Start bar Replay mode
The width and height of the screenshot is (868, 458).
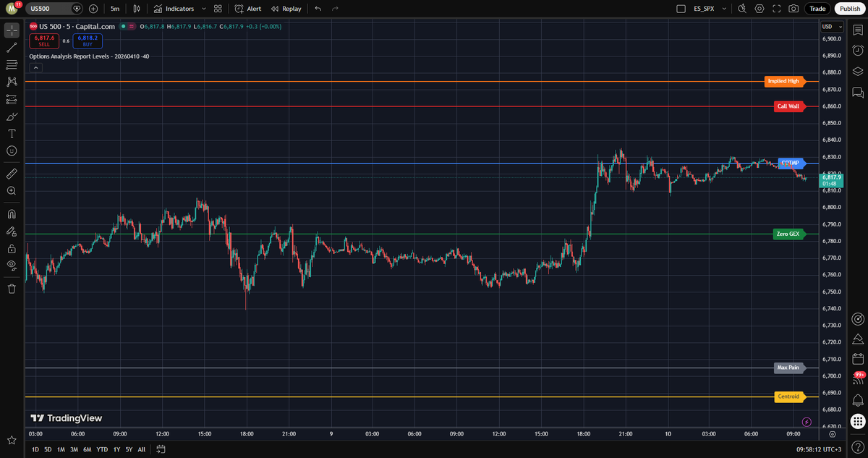[x=286, y=9]
